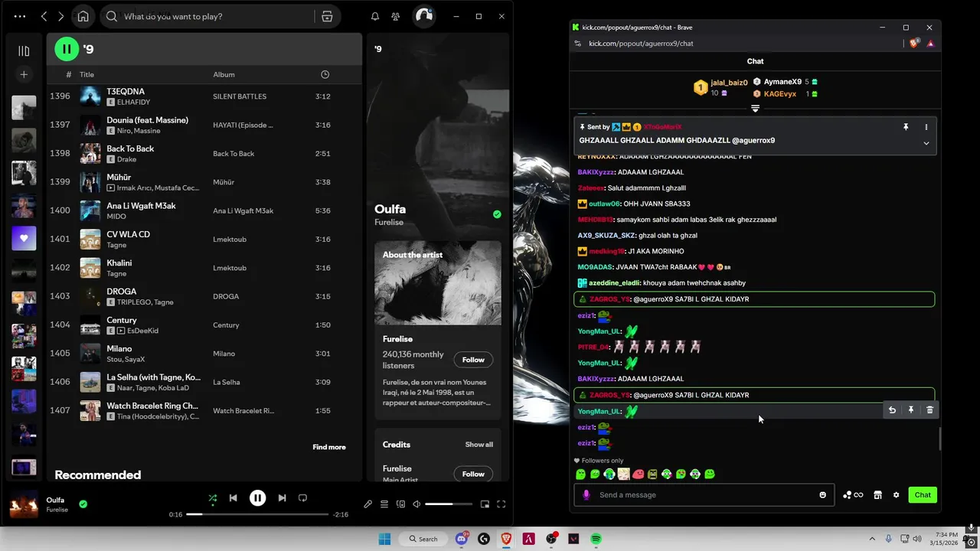Toggle shuffle in Spotify player
Viewport: 980px width, 551px height.
(x=213, y=498)
